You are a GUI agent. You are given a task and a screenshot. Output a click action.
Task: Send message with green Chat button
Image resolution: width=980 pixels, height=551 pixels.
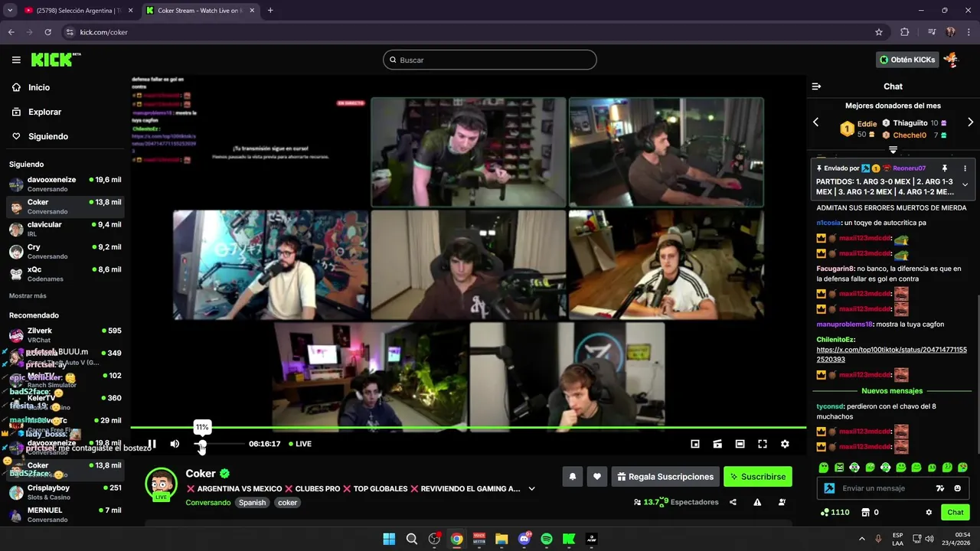point(955,513)
